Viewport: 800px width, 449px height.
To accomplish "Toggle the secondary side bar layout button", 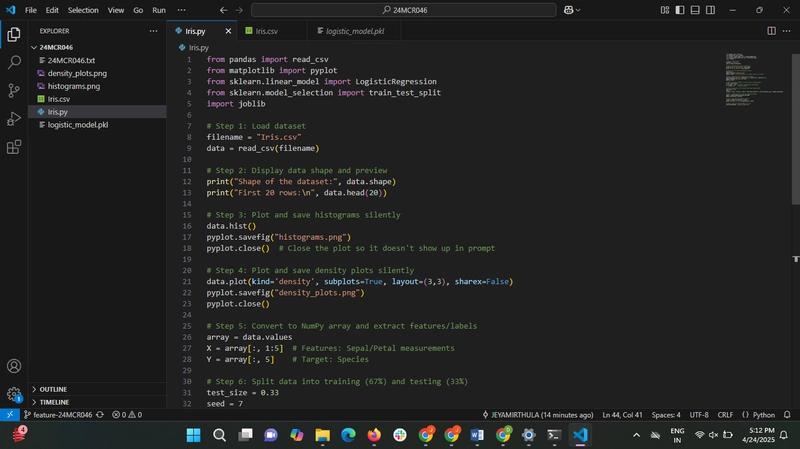I will pyautogui.click(x=710, y=10).
